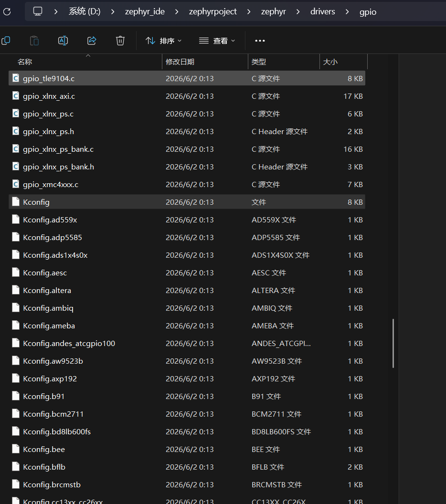This screenshot has width=446, height=504.
Task: Click the refresh icon in the address bar
Action: (x=7, y=12)
